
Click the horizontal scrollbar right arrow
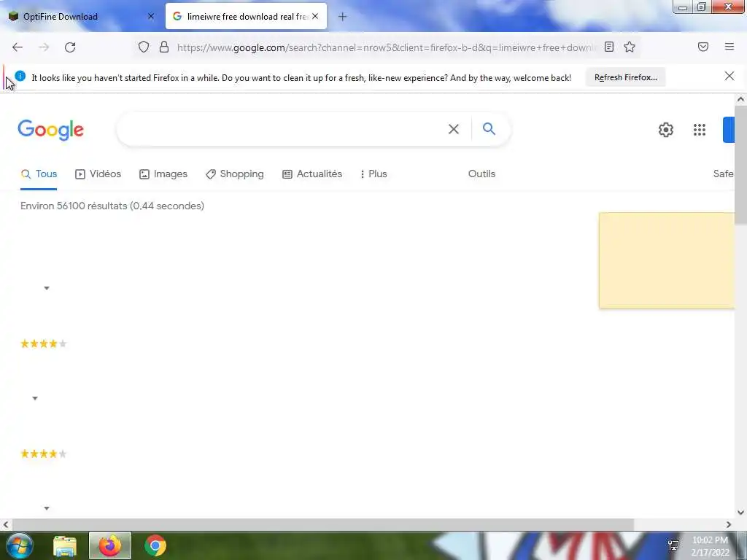[729, 524]
